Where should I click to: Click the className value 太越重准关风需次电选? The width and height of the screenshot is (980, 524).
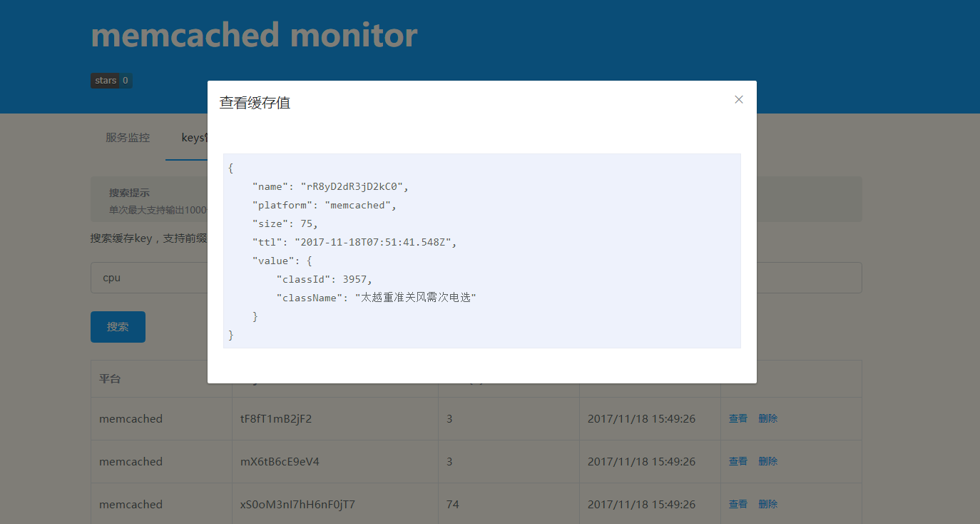click(415, 298)
